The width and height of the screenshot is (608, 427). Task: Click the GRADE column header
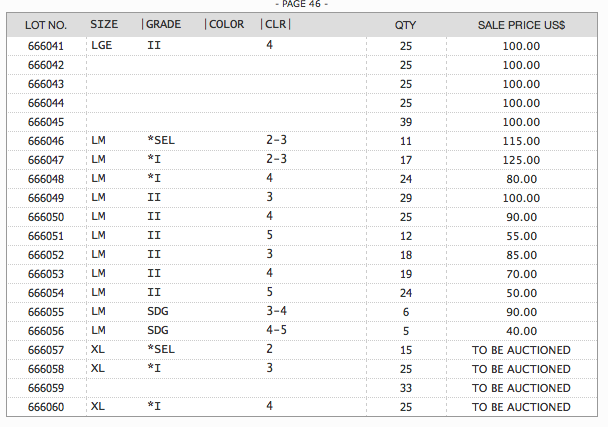click(163, 24)
